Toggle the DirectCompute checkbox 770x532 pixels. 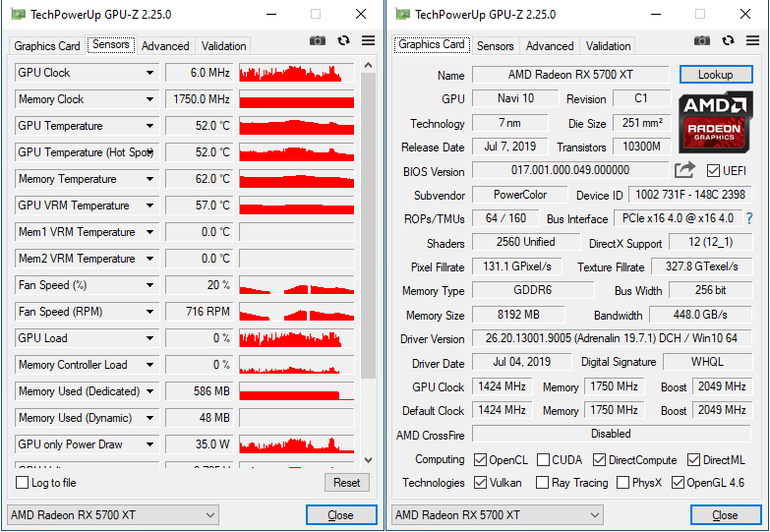click(599, 460)
